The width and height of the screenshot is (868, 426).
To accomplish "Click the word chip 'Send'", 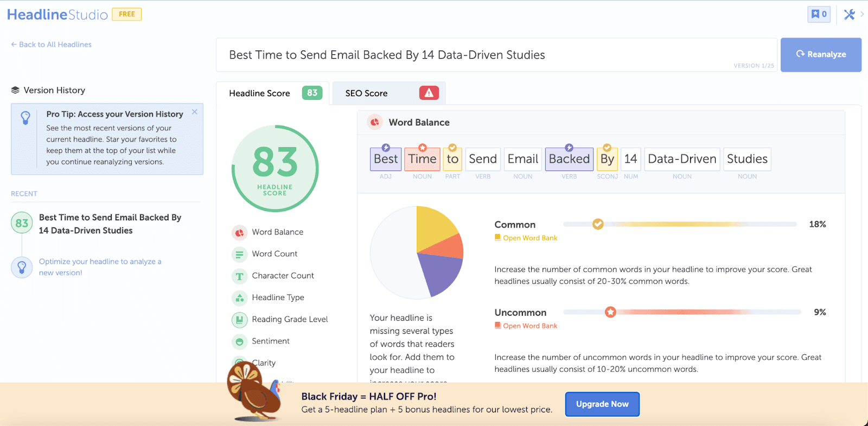I will coord(483,159).
